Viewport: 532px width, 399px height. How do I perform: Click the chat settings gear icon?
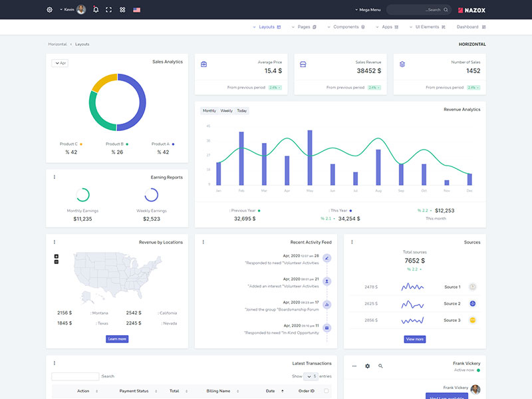pos(367,366)
